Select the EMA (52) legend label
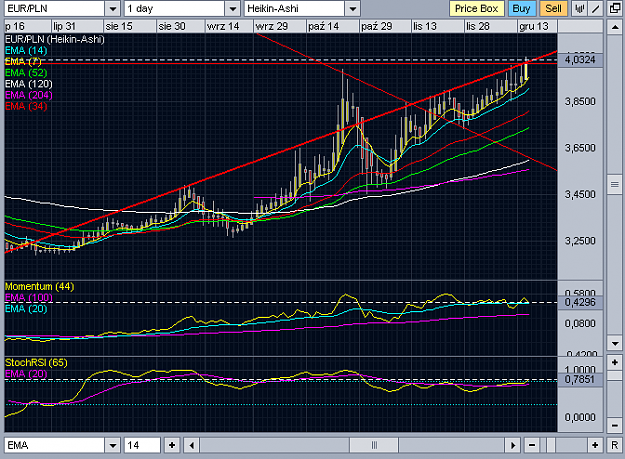This screenshot has height=459, width=625. (x=26, y=73)
